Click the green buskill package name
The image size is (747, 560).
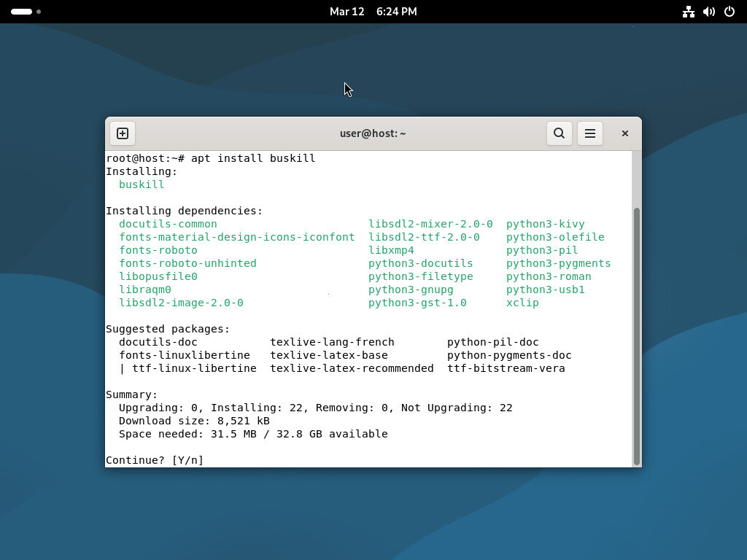[x=142, y=184]
